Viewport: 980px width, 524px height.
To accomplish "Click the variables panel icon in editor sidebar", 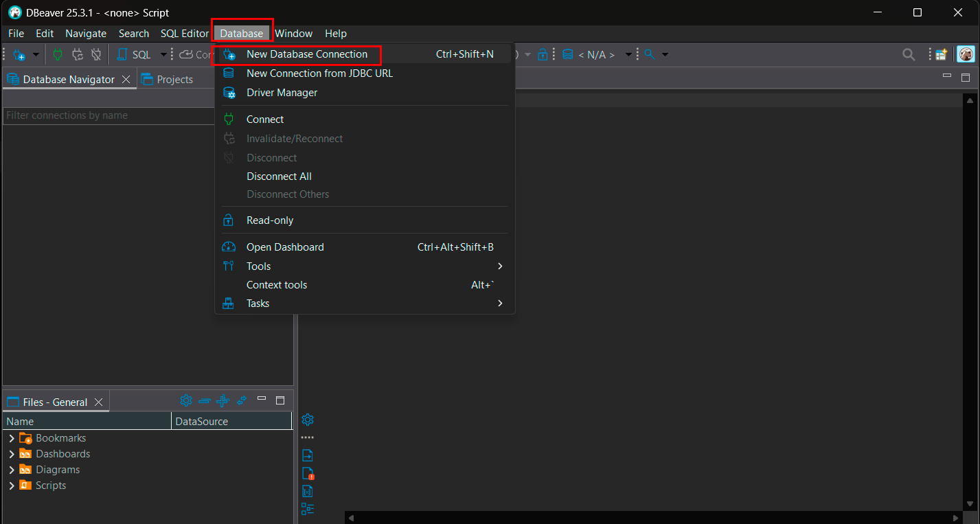I will pyautogui.click(x=308, y=491).
